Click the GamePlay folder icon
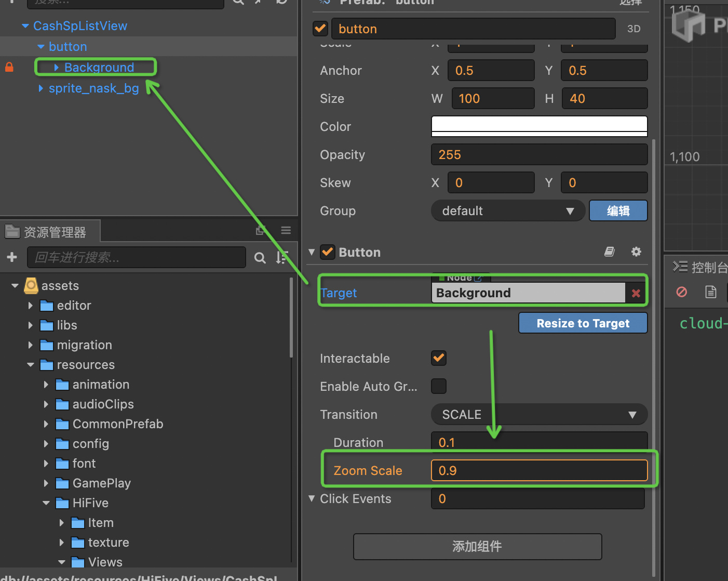This screenshot has height=581, width=728. pos(62,483)
